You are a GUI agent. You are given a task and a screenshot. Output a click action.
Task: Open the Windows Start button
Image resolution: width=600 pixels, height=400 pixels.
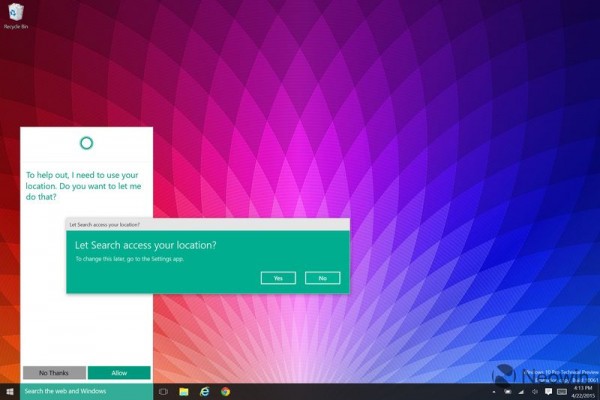[x=10, y=391]
